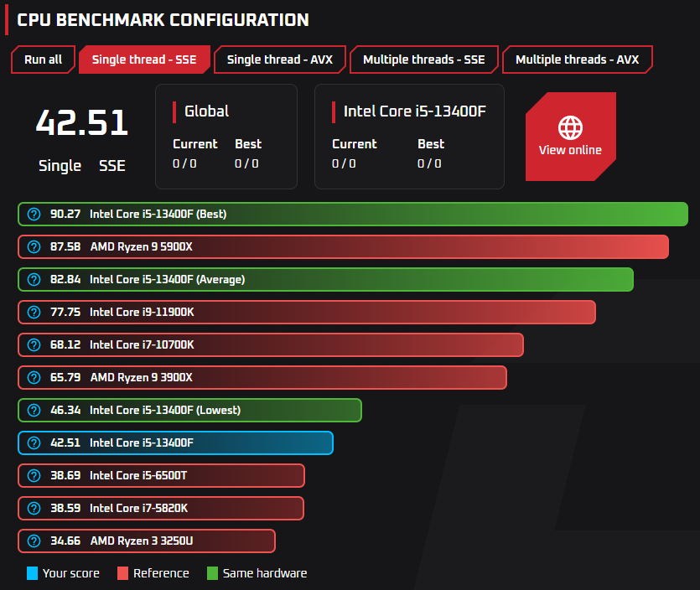The image size is (700, 590).
Task: Click the large 42.51 score value
Action: [x=82, y=122]
